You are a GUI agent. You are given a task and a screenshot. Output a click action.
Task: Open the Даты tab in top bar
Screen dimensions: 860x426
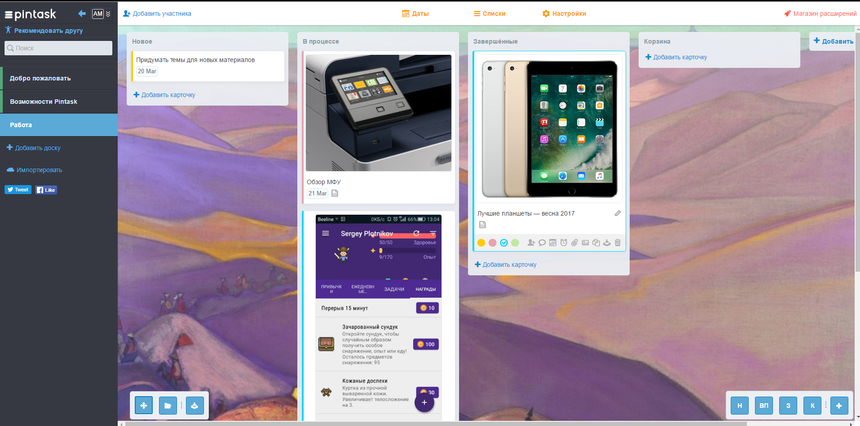[x=415, y=14]
